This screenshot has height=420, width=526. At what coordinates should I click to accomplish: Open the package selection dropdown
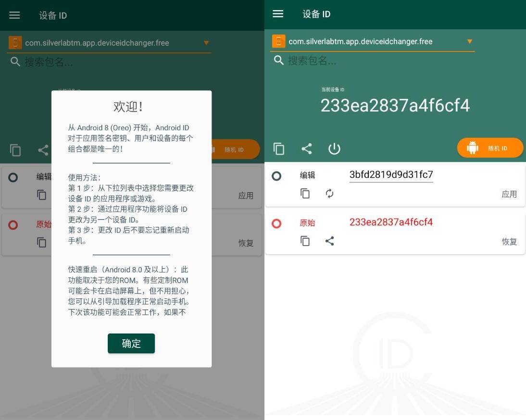(470, 41)
